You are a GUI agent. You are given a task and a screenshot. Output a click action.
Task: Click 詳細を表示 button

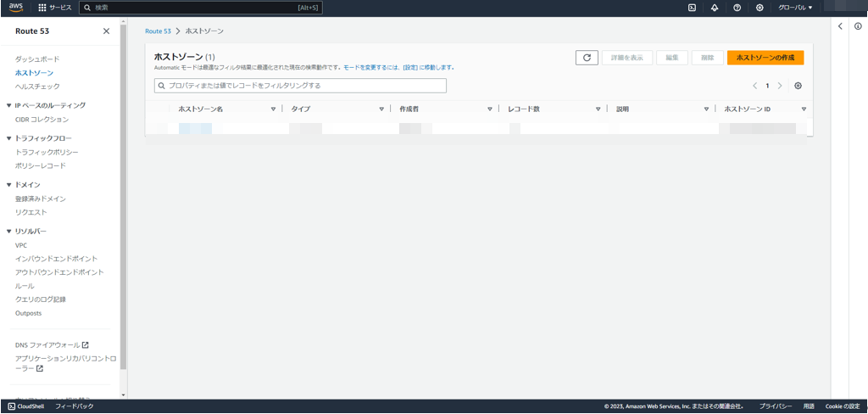click(x=627, y=58)
